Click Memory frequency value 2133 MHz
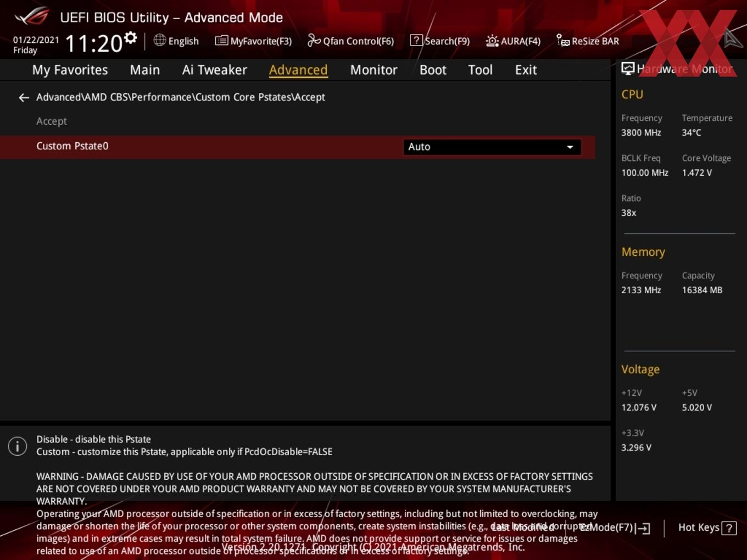The height and width of the screenshot is (560, 747). coord(641,290)
